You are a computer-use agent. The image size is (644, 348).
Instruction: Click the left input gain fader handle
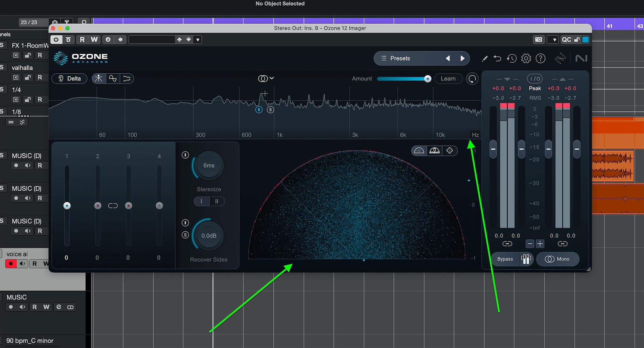click(493, 149)
